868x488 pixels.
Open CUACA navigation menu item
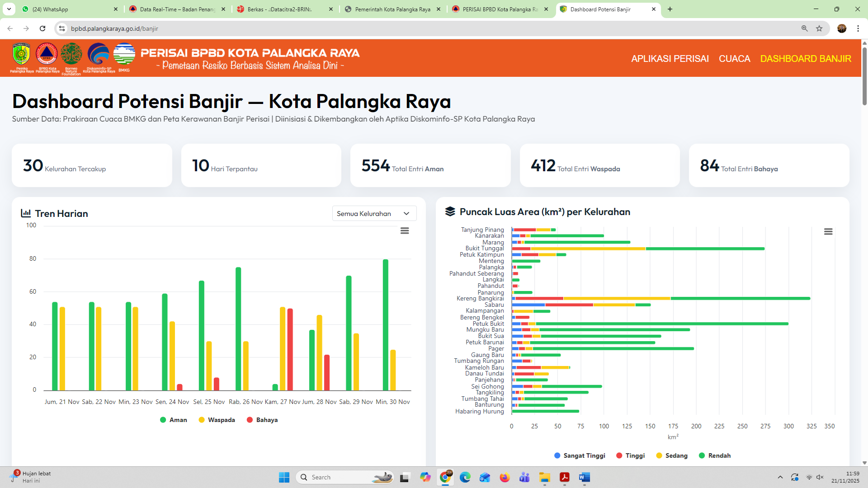tap(734, 59)
